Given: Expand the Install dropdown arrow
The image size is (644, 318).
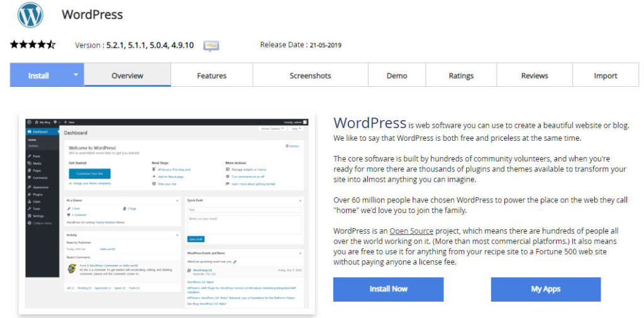Looking at the screenshot, I should pyautogui.click(x=75, y=75).
